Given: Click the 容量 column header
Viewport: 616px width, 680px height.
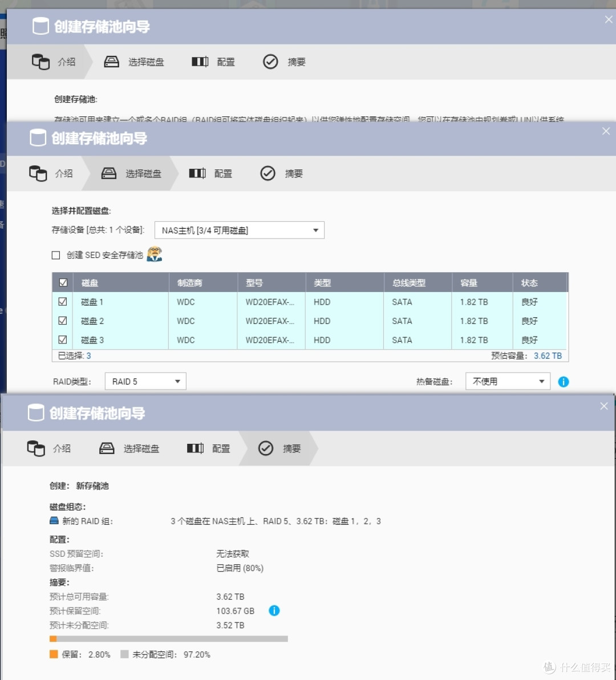Looking at the screenshot, I should [483, 283].
